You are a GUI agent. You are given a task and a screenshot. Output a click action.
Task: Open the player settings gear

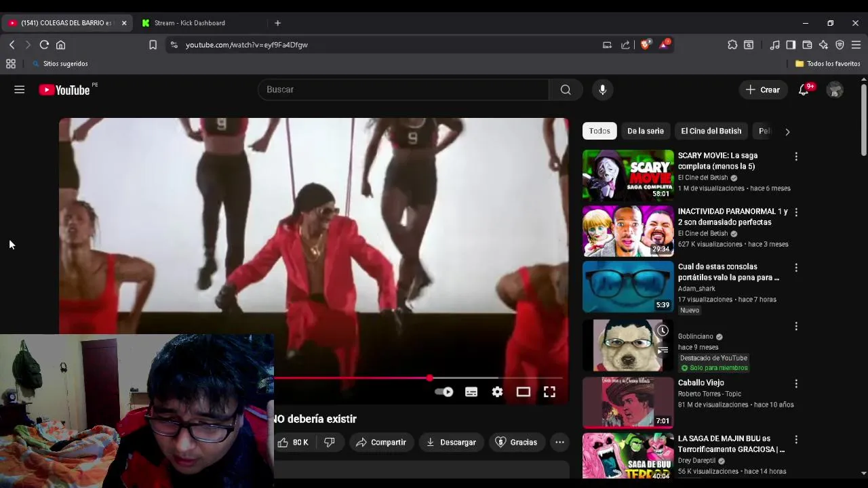click(497, 392)
